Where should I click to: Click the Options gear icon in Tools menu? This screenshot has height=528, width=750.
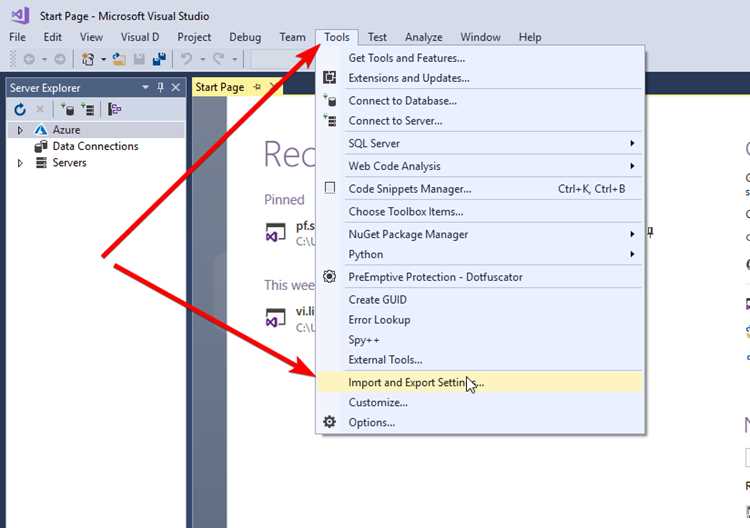coord(330,422)
